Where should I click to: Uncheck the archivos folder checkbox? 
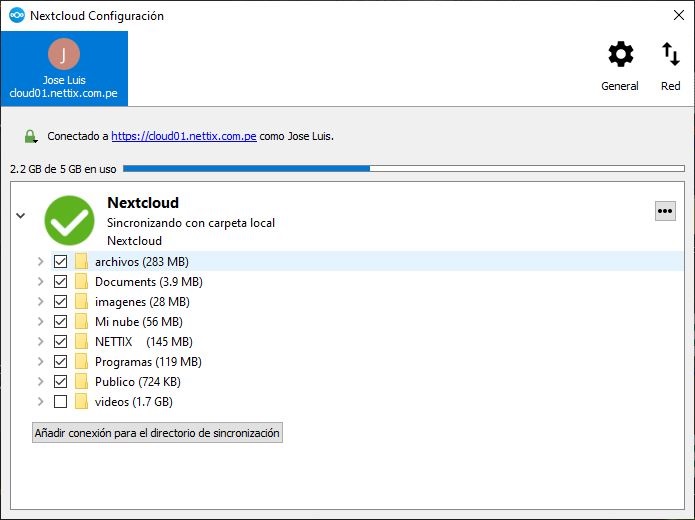tap(60, 262)
